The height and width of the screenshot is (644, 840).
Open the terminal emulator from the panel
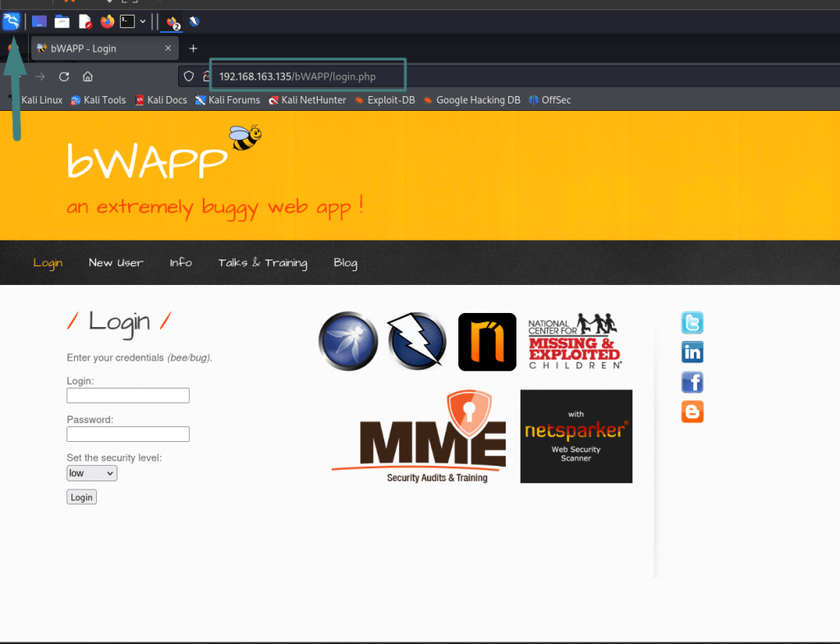click(x=127, y=21)
